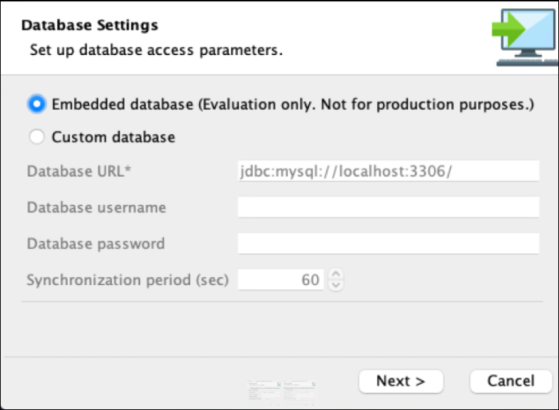Click the installer computer icon with green arrow
559x410 pixels.
tap(524, 37)
